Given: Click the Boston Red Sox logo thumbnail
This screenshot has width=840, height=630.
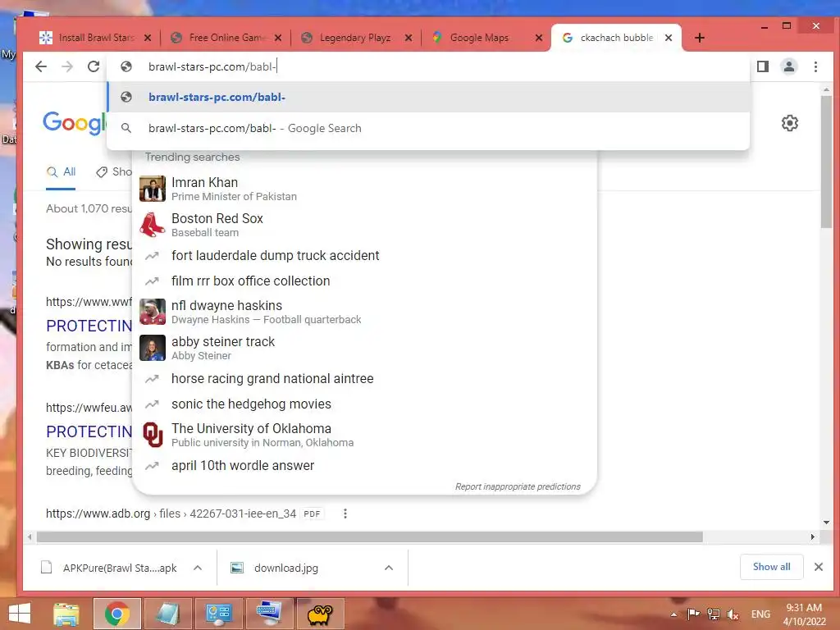Looking at the screenshot, I should coord(152,225).
